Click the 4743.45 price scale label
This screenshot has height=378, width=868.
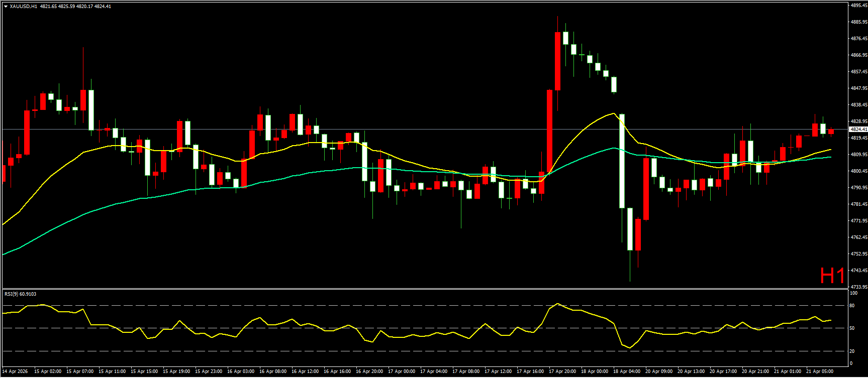click(858, 271)
